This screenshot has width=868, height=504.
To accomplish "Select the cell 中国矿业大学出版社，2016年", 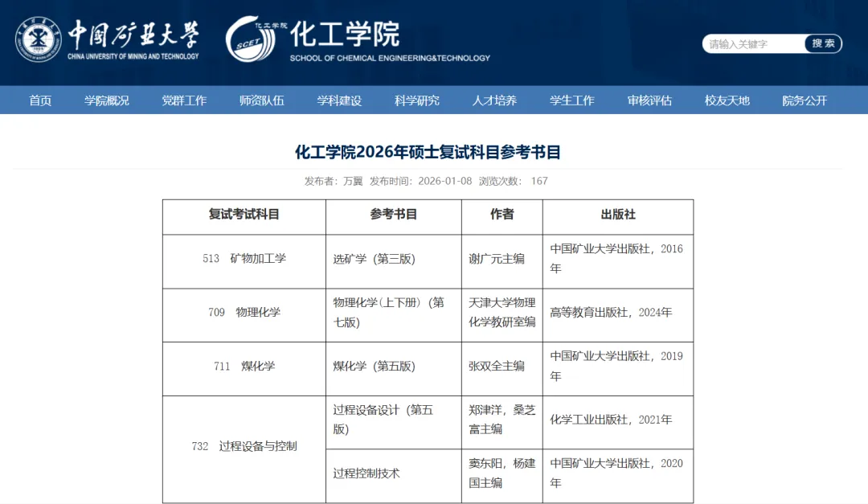I will pos(618,261).
